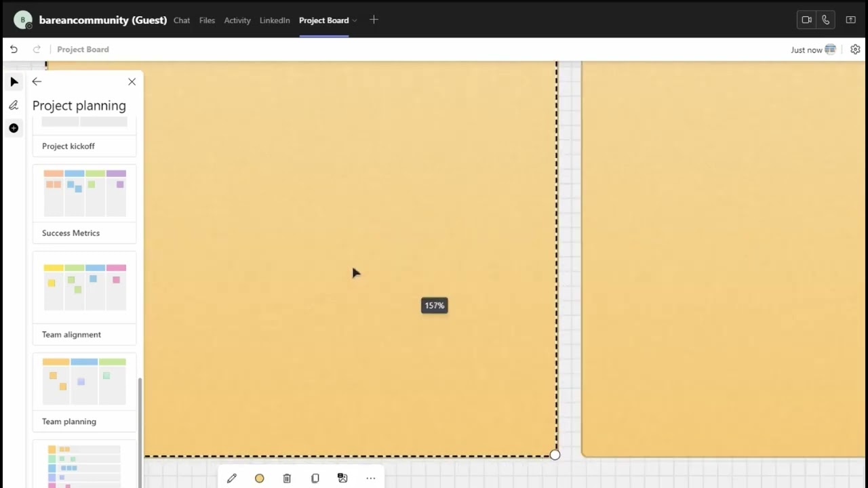Open the create (plus) panel in left toolbar
The image size is (868, 488).
[14, 128]
